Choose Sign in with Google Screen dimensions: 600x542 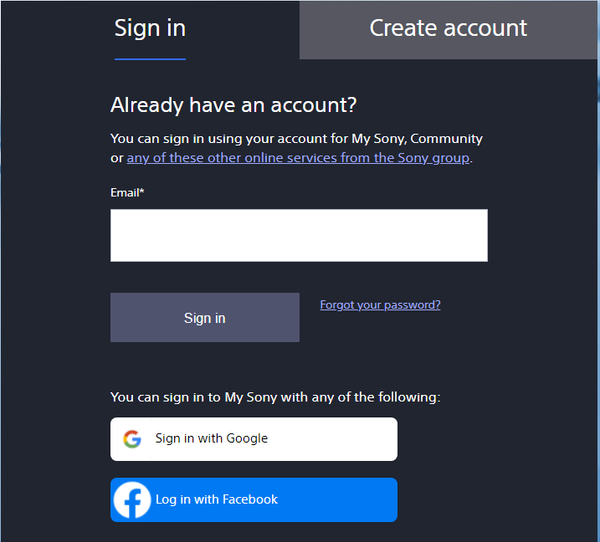coord(253,439)
